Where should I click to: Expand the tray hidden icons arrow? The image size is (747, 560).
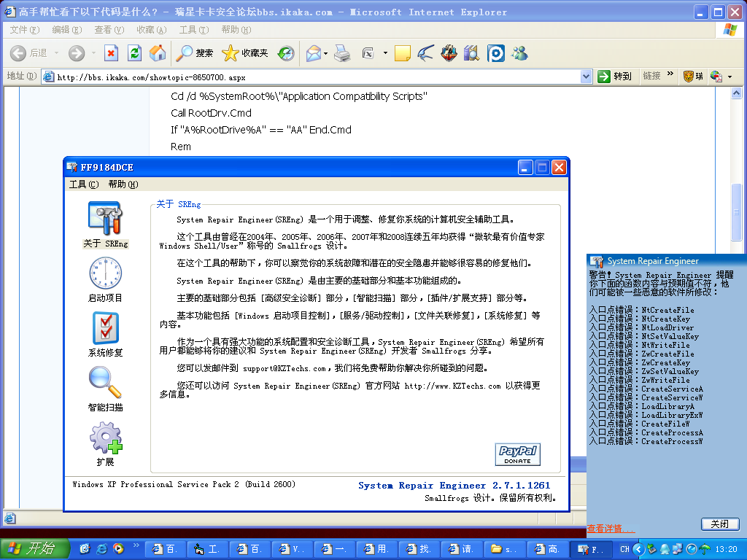tap(638, 550)
